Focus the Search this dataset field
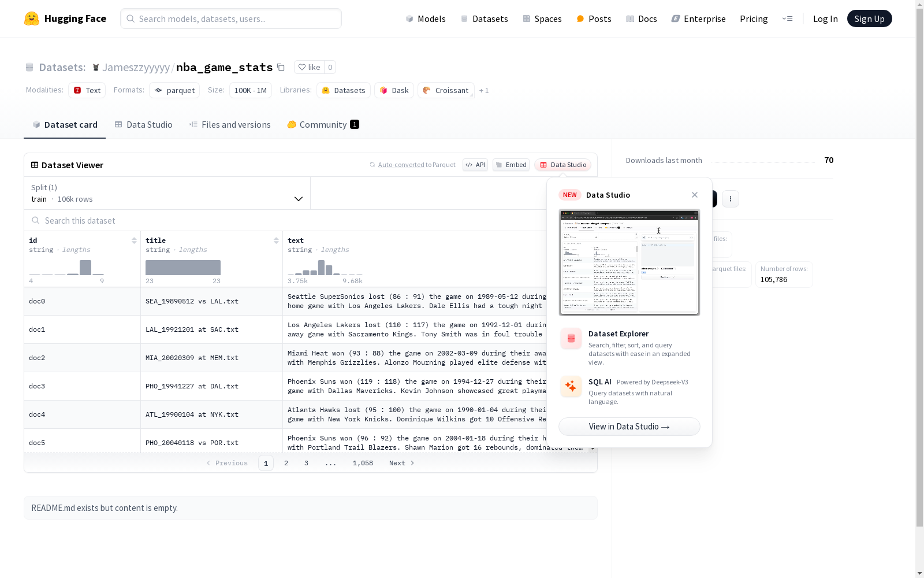Viewport: 924px width, 578px height. point(286,220)
